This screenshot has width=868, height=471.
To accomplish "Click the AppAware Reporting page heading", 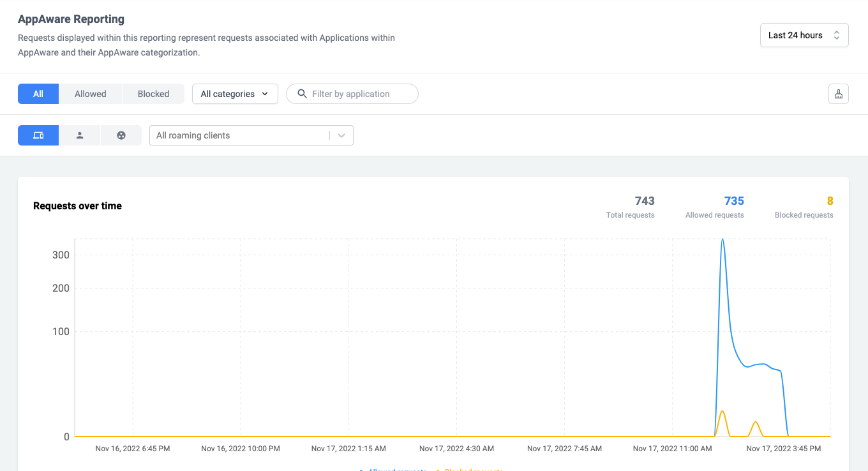I will point(71,19).
